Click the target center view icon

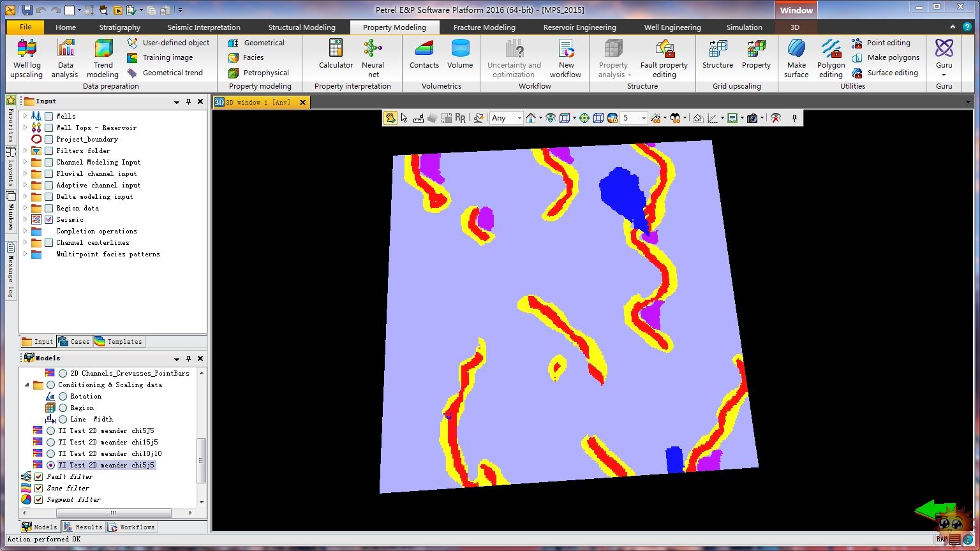tap(584, 118)
